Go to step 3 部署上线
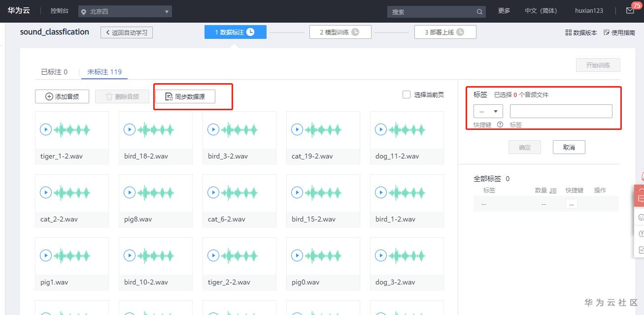The image size is (644, 315). tap(445, 32)
